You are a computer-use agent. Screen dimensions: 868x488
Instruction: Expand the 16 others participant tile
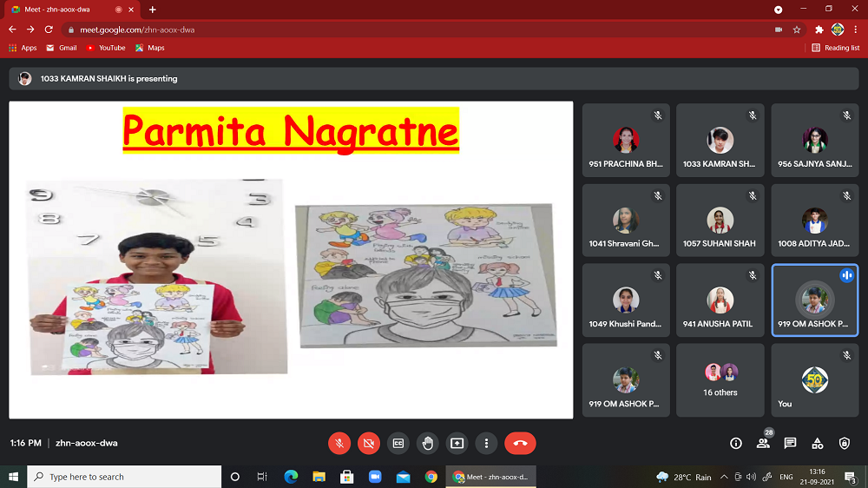(720, 380)
